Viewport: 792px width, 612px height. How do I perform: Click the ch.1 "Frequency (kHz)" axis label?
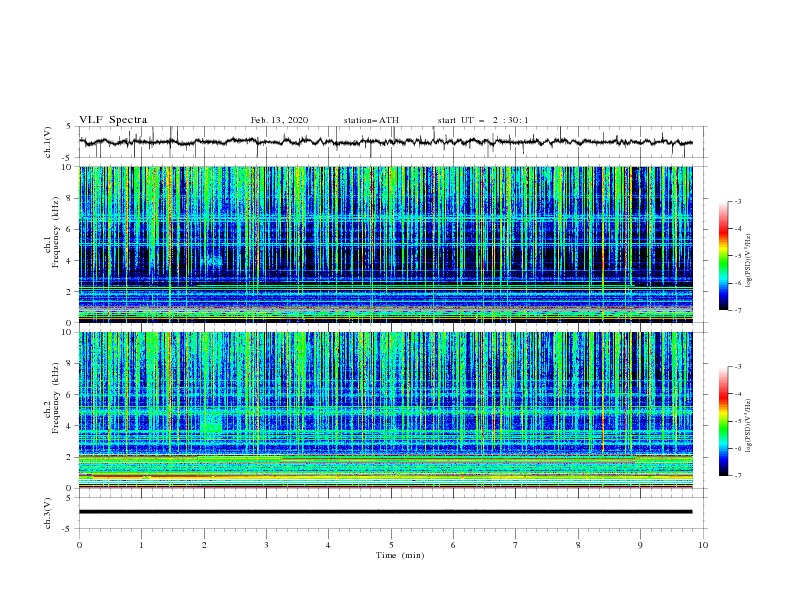[x=56, y=233]
